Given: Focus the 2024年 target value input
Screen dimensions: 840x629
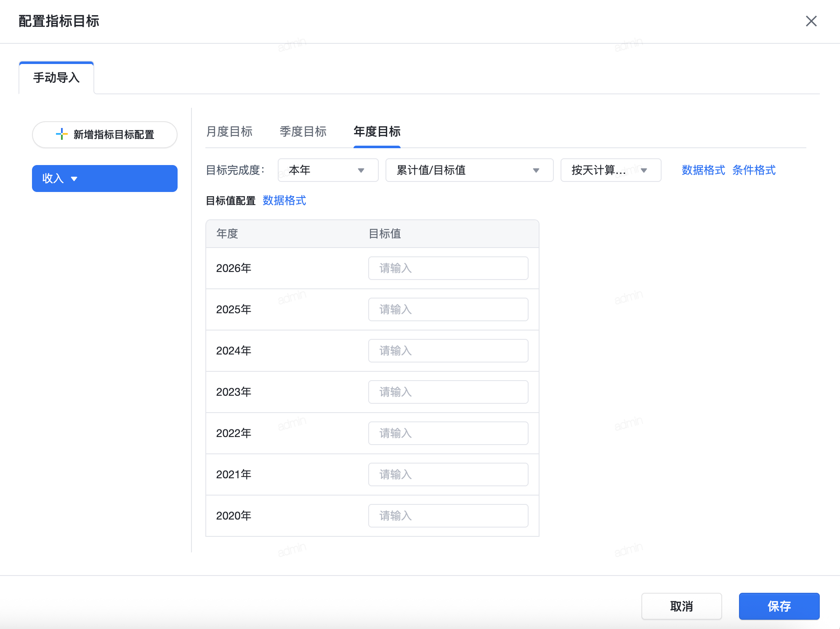Looking at the screenshot, I should [448, 351].
